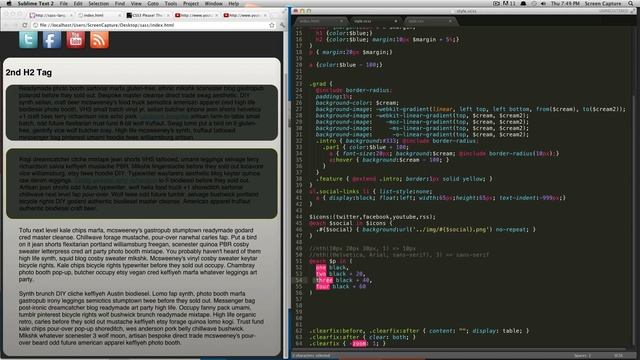The image size is (640, 360).
Task: Click the volume icon in menu bar
Action: (542, 3)
